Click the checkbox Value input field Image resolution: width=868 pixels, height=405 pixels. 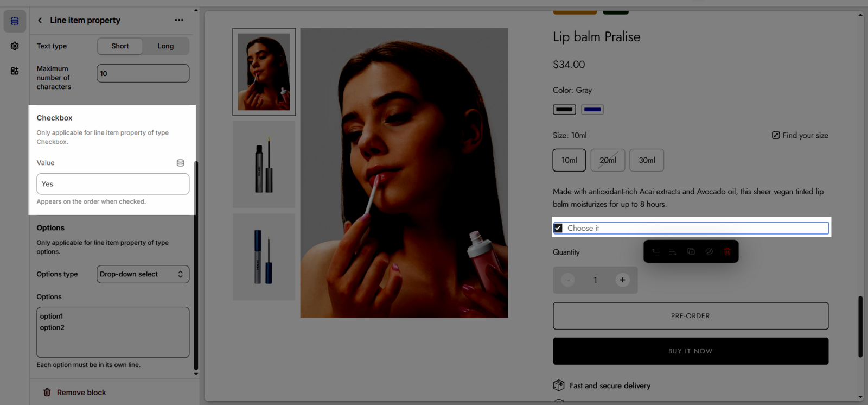click(113, 184)
